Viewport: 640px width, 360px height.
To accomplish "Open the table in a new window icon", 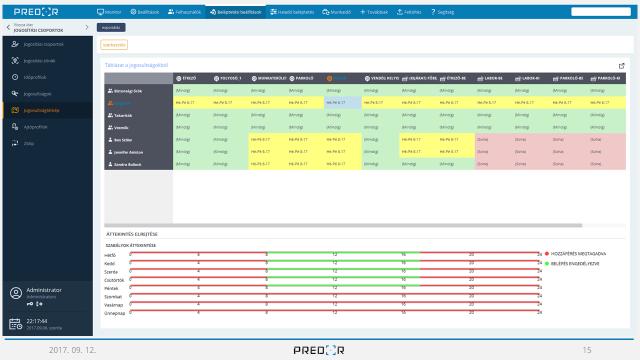I will pos(622,66).
